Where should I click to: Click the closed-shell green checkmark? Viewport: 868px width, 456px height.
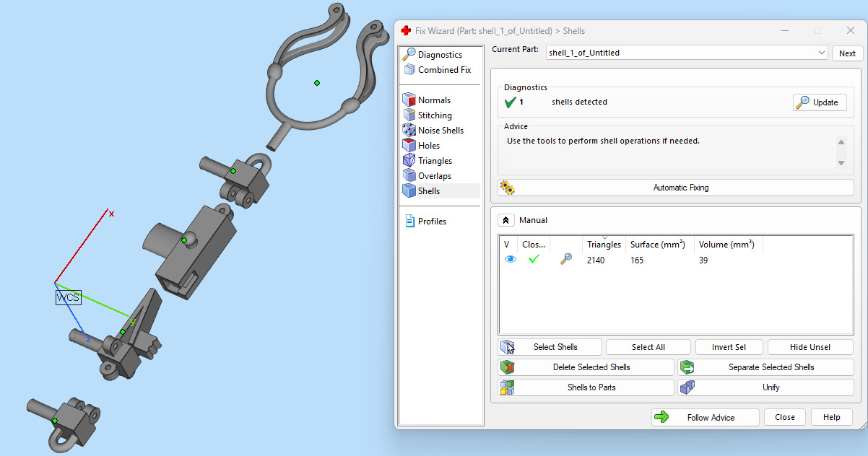point(534,260)
